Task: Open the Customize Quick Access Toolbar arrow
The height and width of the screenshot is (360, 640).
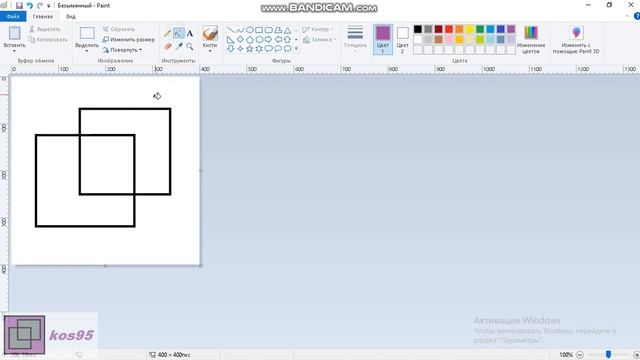Action: (49, 6)
